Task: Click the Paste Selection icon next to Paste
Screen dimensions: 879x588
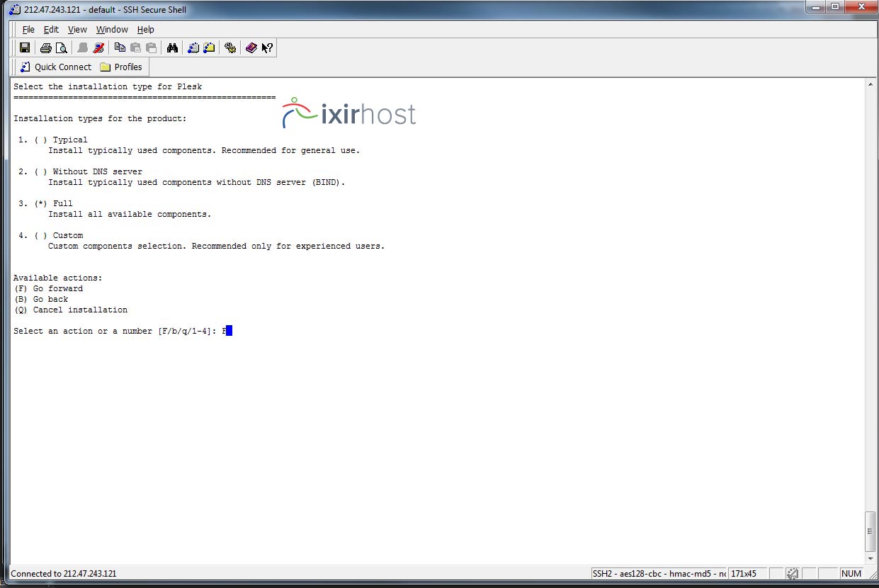Action: (x=151, y=48)
